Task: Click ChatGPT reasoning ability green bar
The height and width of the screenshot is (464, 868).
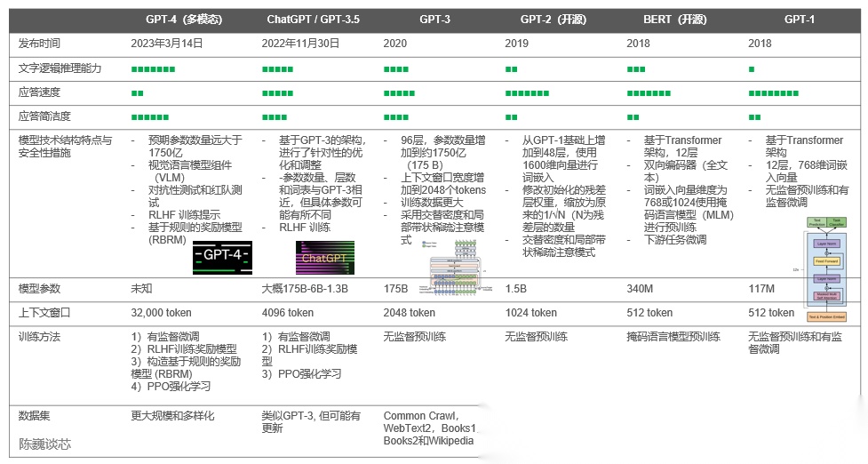Action: [x=278, y=69]
